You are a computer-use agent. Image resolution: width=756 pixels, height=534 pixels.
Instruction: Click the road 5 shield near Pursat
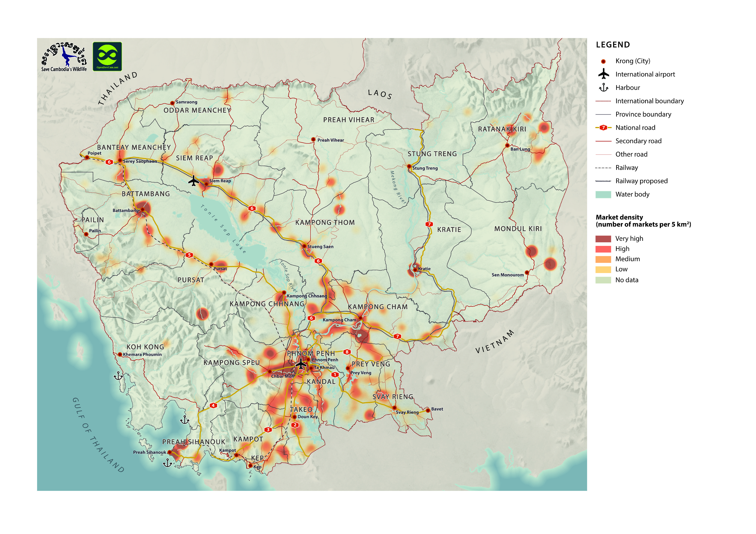click(189, 255)
